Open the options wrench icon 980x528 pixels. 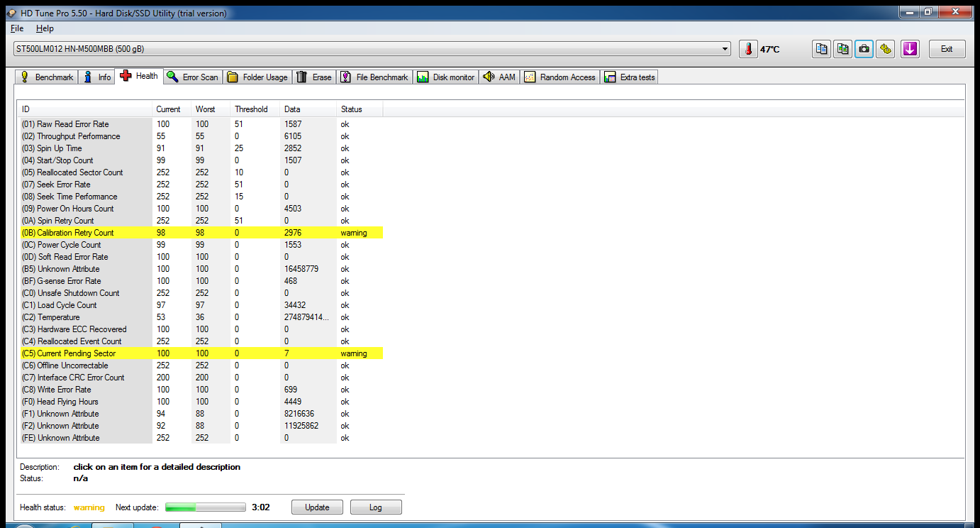click(x=885, y=49)
